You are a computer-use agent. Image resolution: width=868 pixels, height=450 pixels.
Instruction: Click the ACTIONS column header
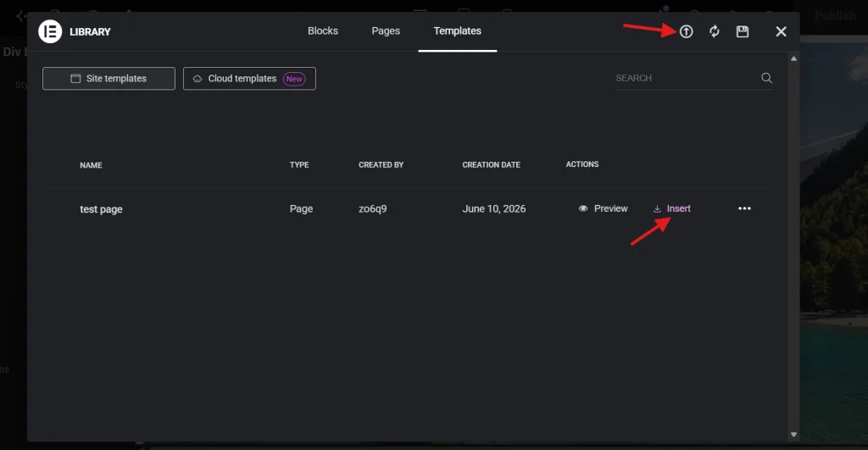pos(581,164)
